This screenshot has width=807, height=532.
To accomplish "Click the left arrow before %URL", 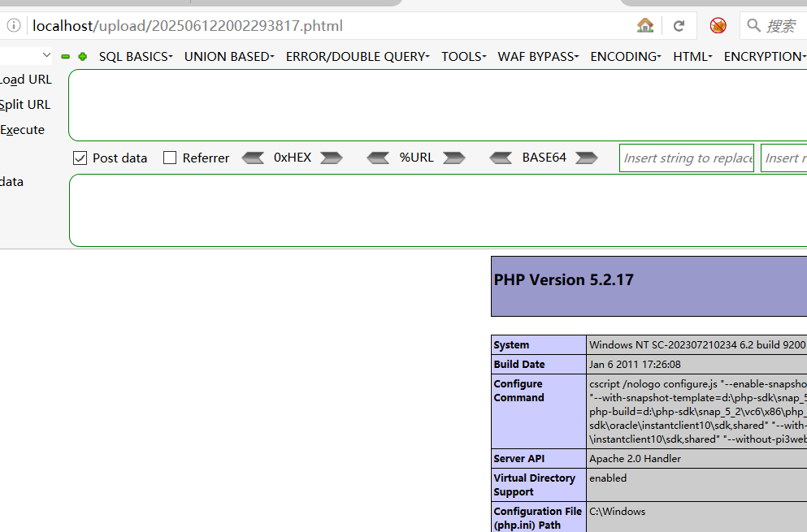I will point(378,158).
